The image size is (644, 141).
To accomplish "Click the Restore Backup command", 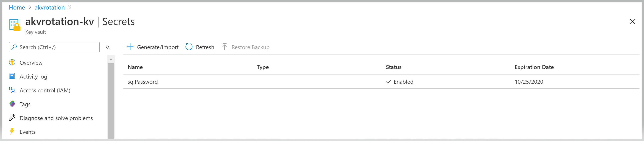I will click(x=250, y=47).
